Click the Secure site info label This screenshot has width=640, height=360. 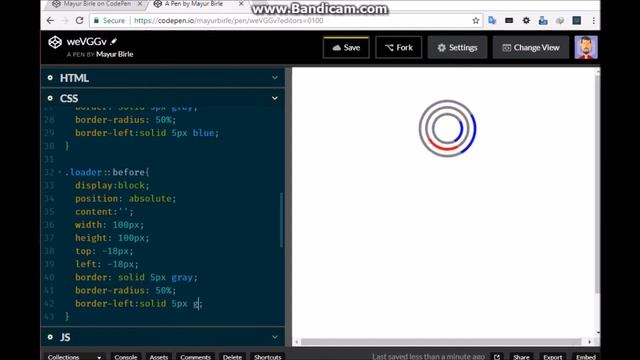109,20
